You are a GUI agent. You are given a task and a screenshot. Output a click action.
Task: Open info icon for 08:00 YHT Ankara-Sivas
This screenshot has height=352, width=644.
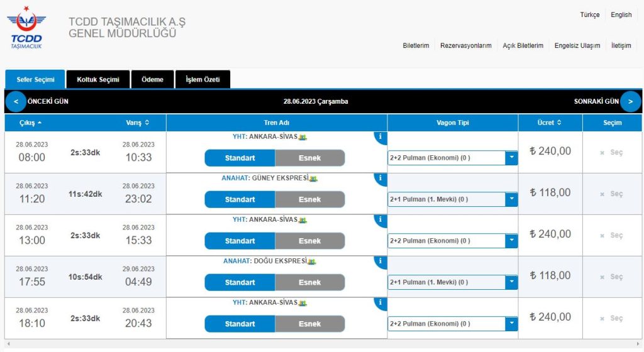coord(380,138)
